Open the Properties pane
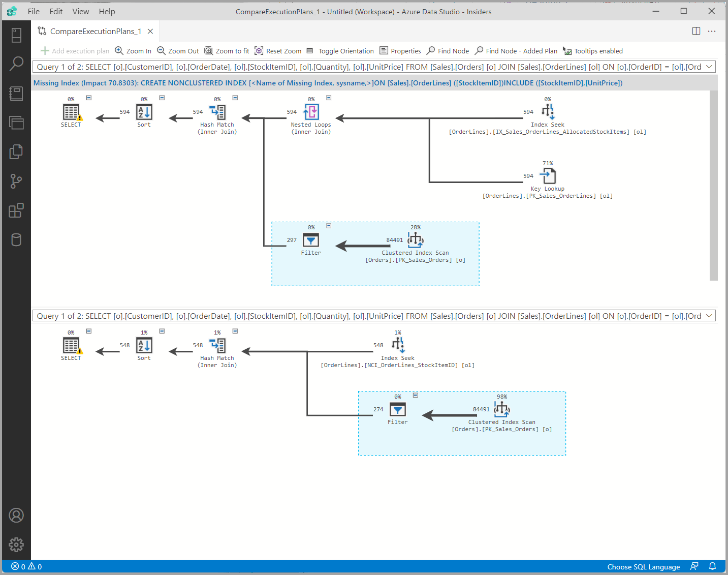Viewport: 728px width, 575px height. click(x=400, y=51)
